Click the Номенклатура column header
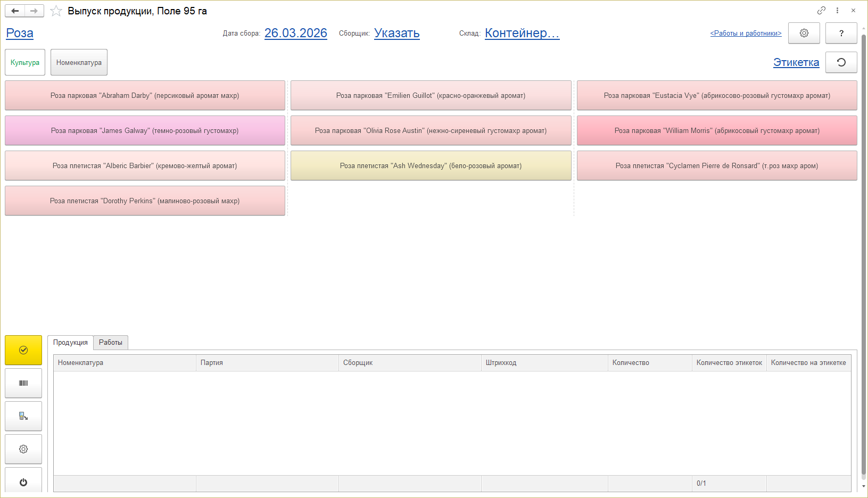Image resolution: width=868 pixels, height=498 pixels. click(125, 363)
